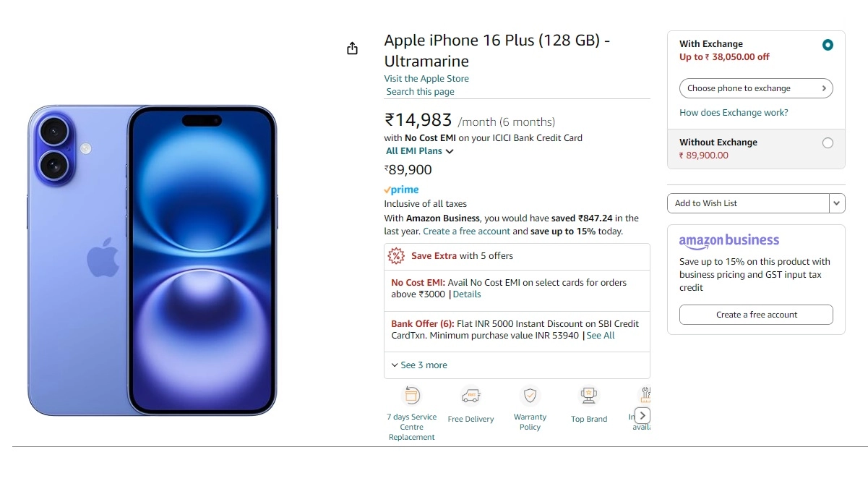Click the prime logo under the price
Viewport: 868px width, 489px height.
tap(402, 190)
